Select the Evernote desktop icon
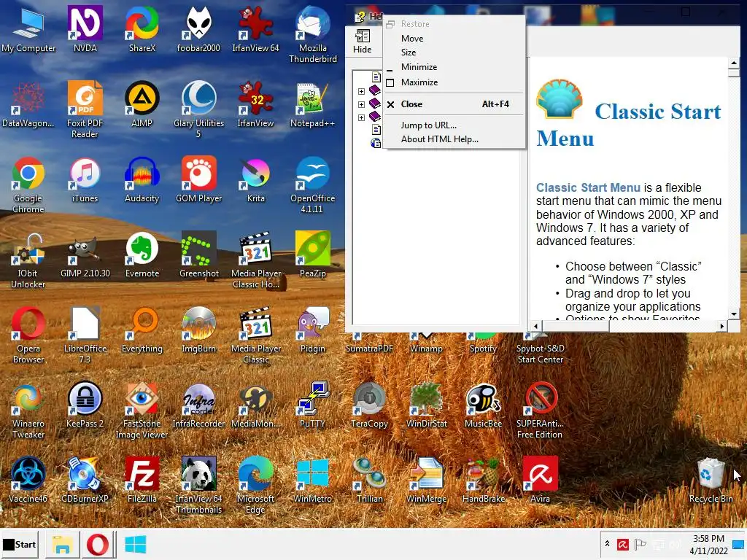The height and width of the screenshot is (560, 747). coord(142,254)
